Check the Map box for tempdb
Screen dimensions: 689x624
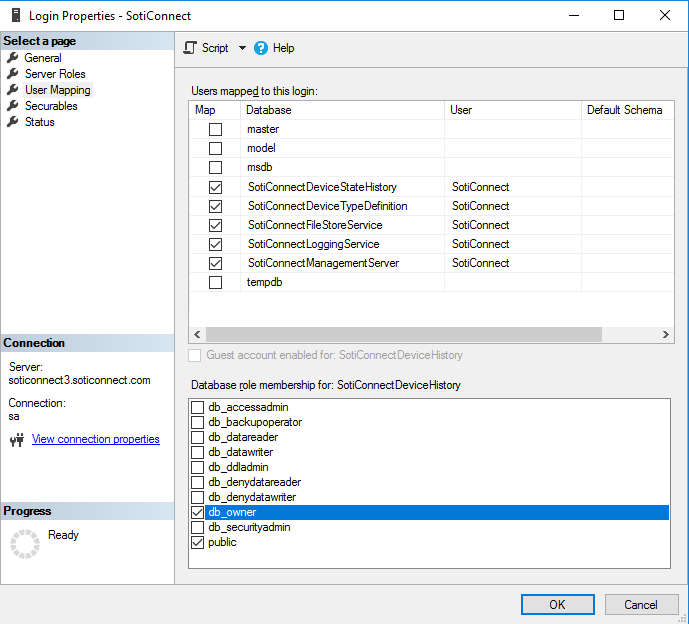click(x=215, y=282)
